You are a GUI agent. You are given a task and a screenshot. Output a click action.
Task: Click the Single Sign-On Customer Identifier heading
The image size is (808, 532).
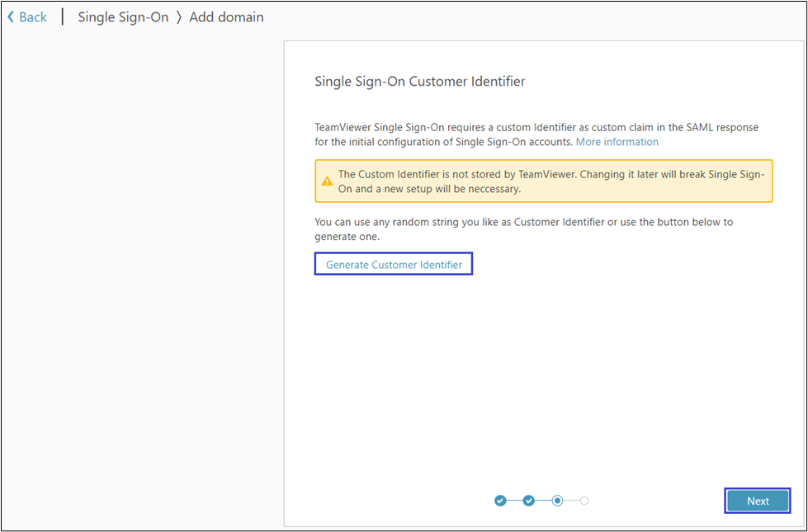[x=419, y=82]
